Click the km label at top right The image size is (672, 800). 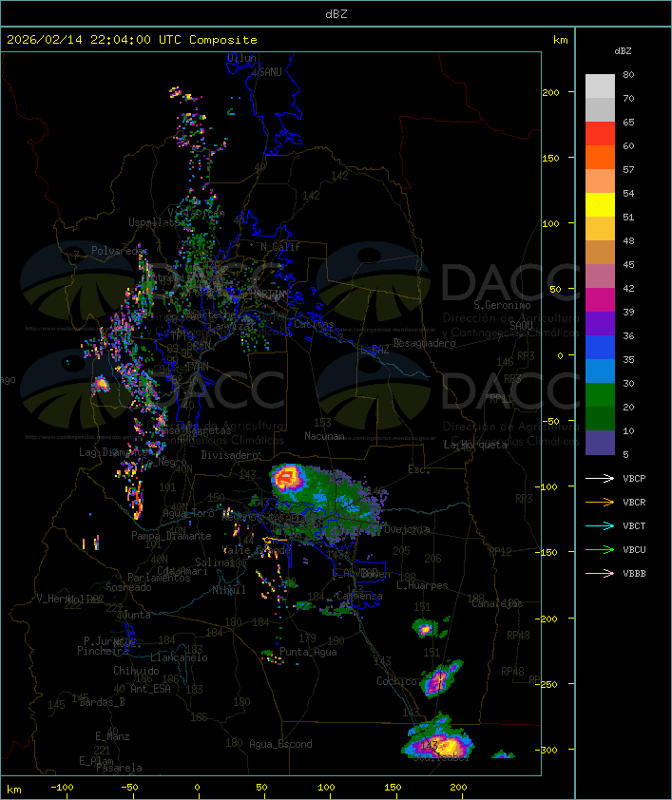point(560,40)
